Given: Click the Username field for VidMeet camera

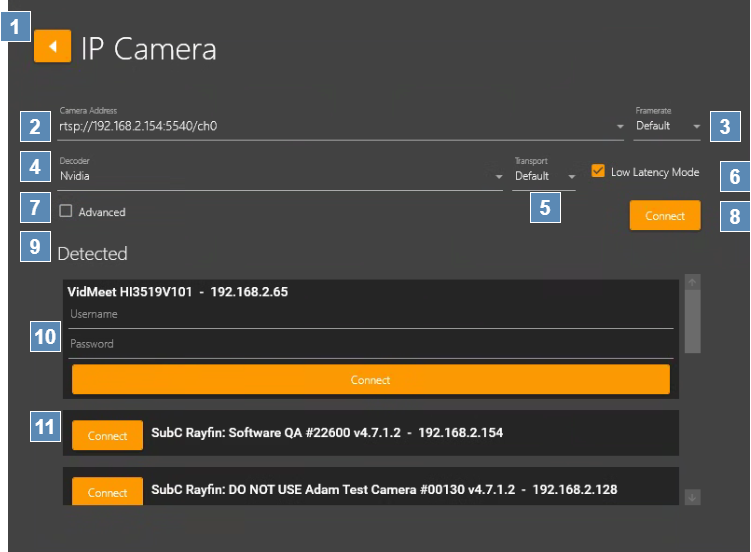Looking at the screenshot, I should [x=370, y=314].
